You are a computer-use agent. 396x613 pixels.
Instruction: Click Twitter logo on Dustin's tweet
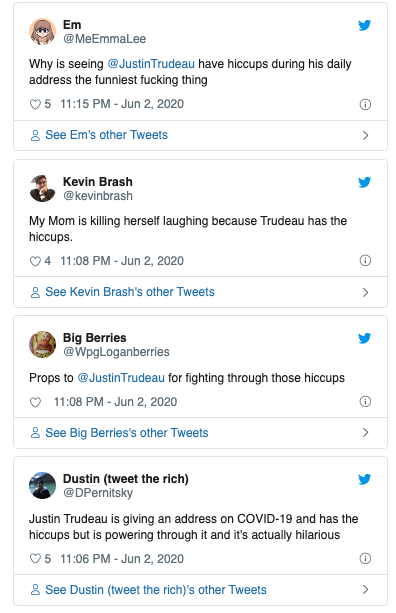coord(364,479)
